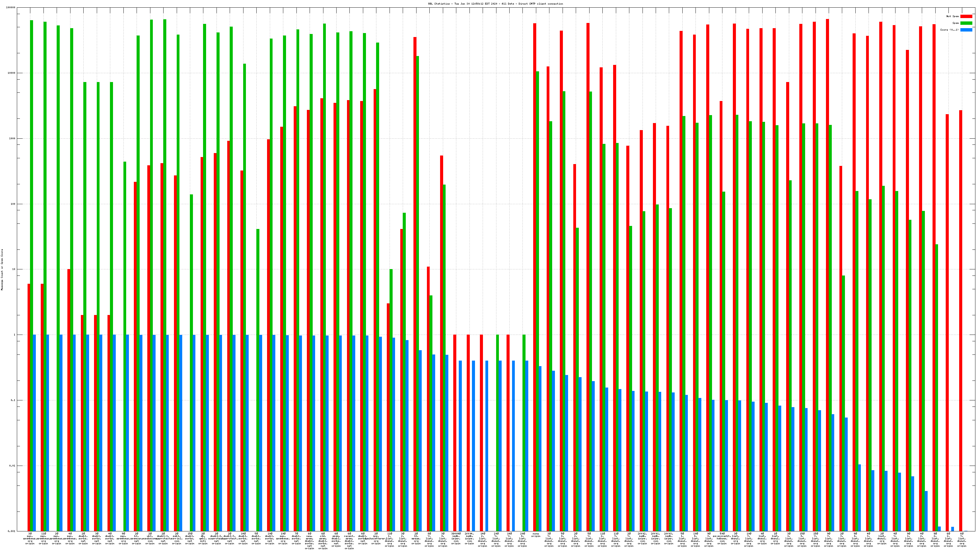The width and height of the screenshot is (980, 551).
Task: Click the 0.001 y-axis tick label
Action: (x=11, y=531)
